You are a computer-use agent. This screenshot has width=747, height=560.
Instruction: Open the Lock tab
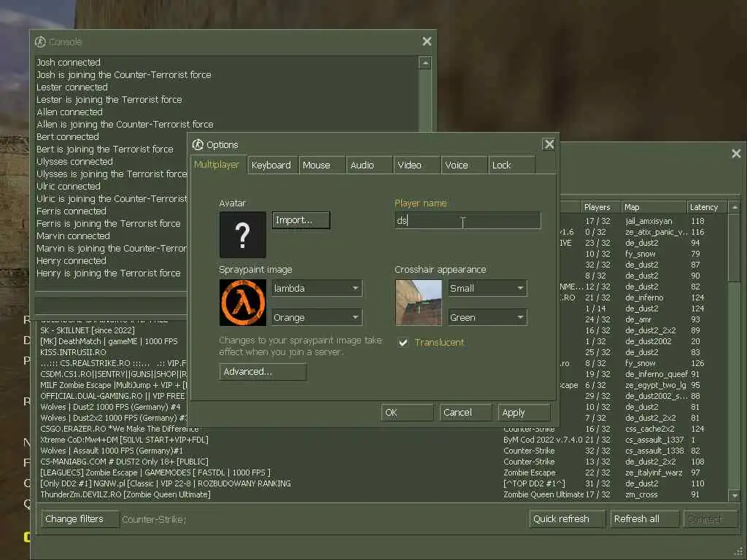click(511, 166)
